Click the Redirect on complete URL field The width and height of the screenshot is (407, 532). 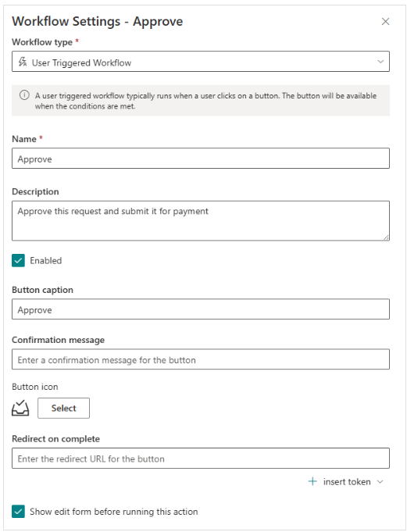[201, 459]
